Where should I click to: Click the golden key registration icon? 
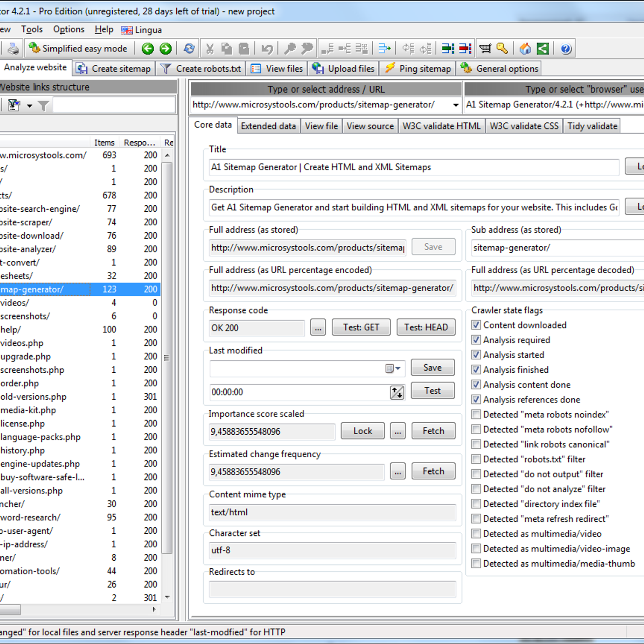pyautogui.click(x=502, y=49)
